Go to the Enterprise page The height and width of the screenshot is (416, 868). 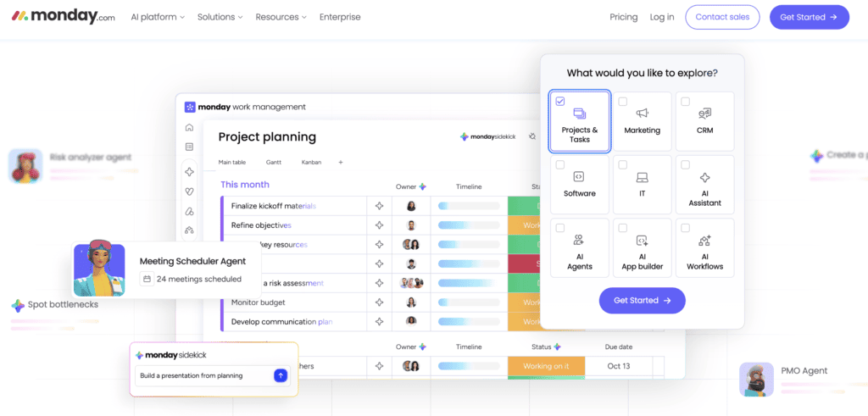340,17
